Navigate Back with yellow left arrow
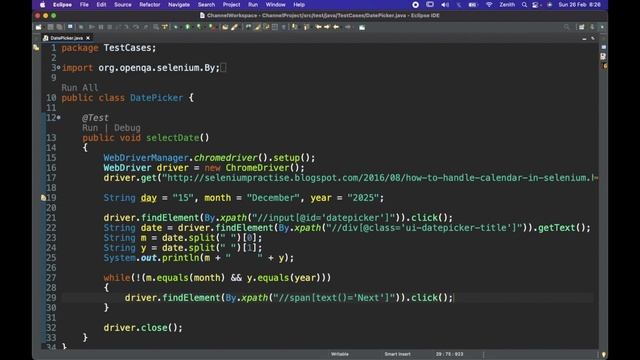The image size is (640, 360). coord(336,27)
